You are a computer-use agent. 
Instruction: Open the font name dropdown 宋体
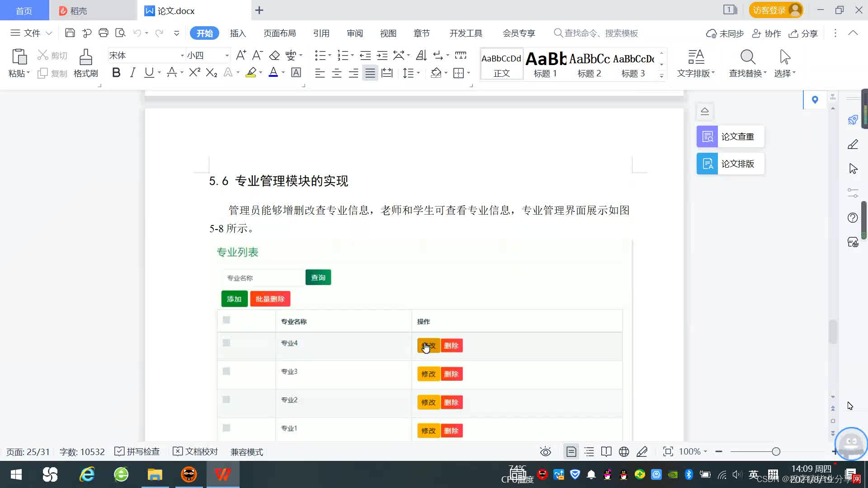point(182,56)
